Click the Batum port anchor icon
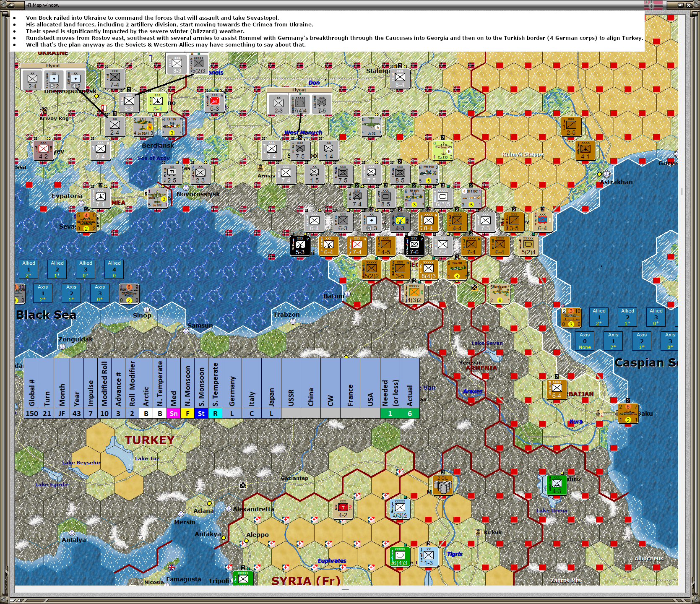The image size is (700, 604). [347, 294]
